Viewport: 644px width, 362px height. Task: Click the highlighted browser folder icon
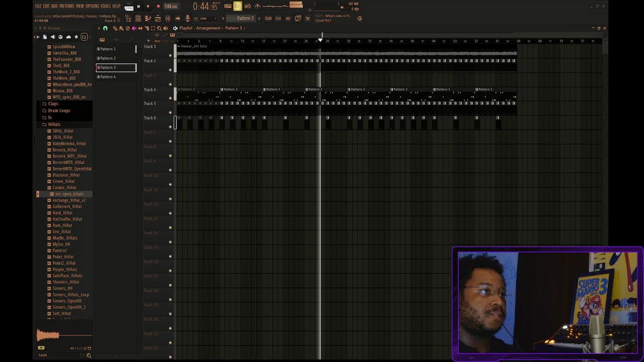coord(84,37)
